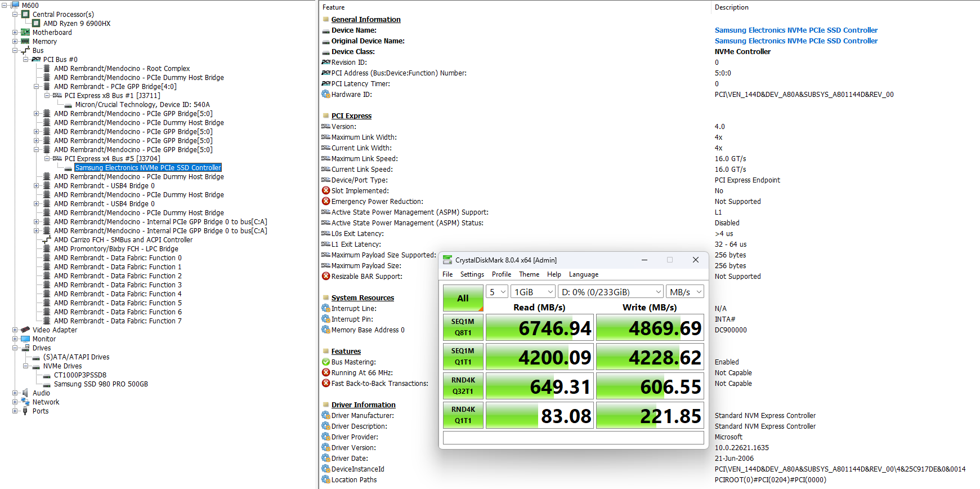This screenshot has height=489, width=980.
Task: Click the green check icon beside Bus Mastering
Action: [x=326, y=362]
